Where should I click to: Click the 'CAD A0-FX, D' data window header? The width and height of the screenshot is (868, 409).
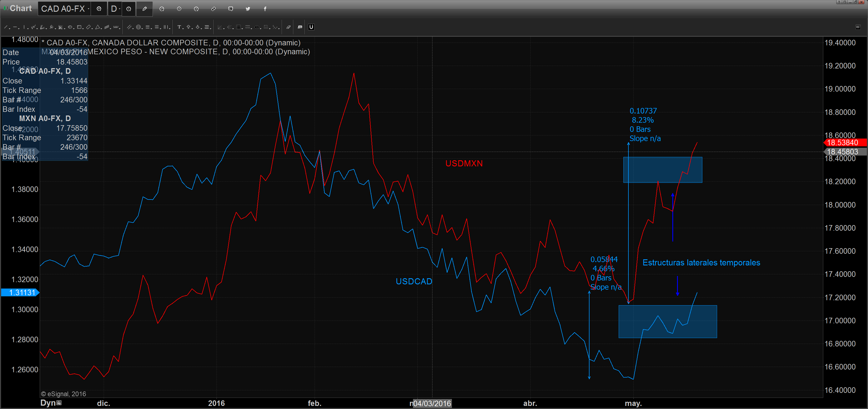pos(45,71)
